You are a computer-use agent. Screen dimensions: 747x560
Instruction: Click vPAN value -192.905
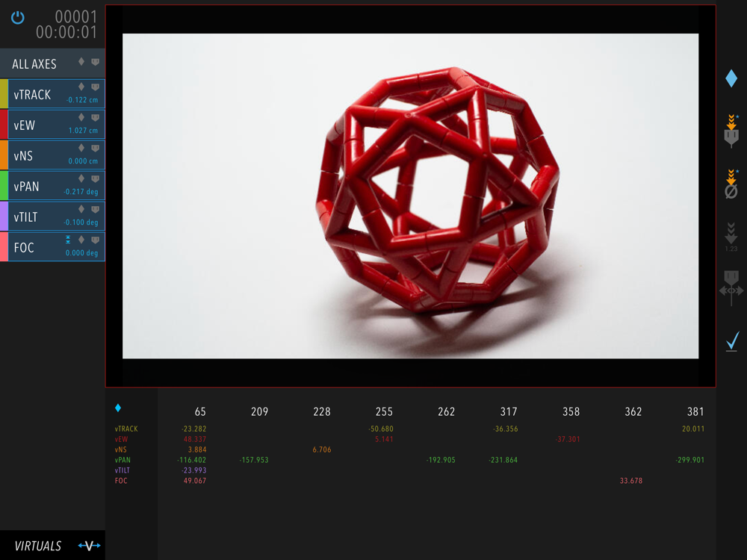click(441, 460)
